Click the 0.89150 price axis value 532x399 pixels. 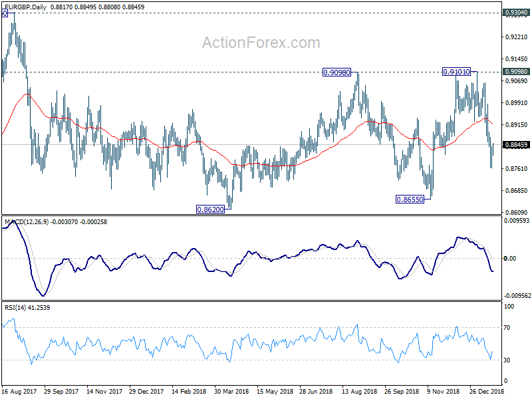tap(517, 125)
